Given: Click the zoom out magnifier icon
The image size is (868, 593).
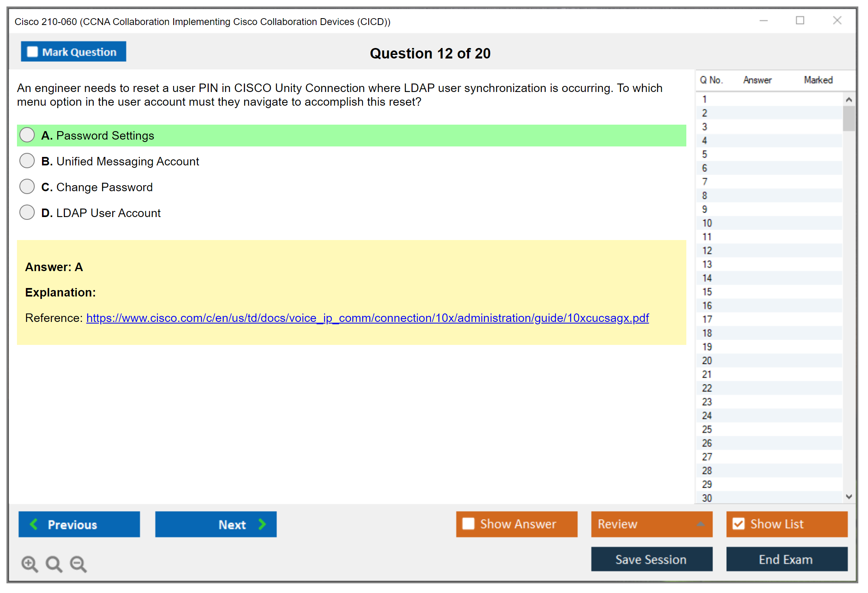Looking at the screenshot, I should [x=78, y=564].
